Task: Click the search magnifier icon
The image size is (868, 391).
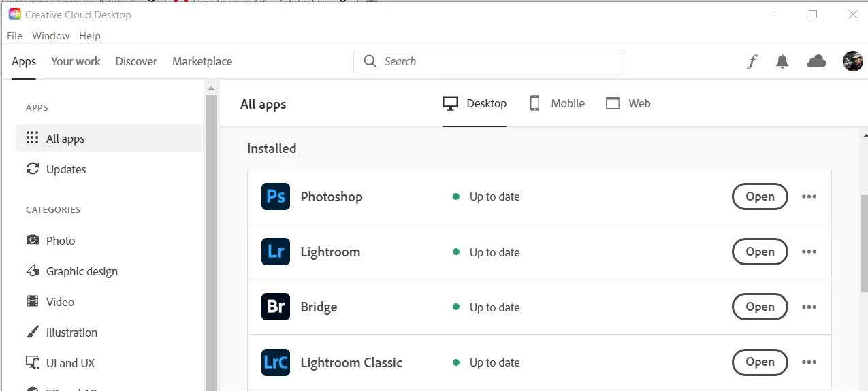Action: [370, 61]
